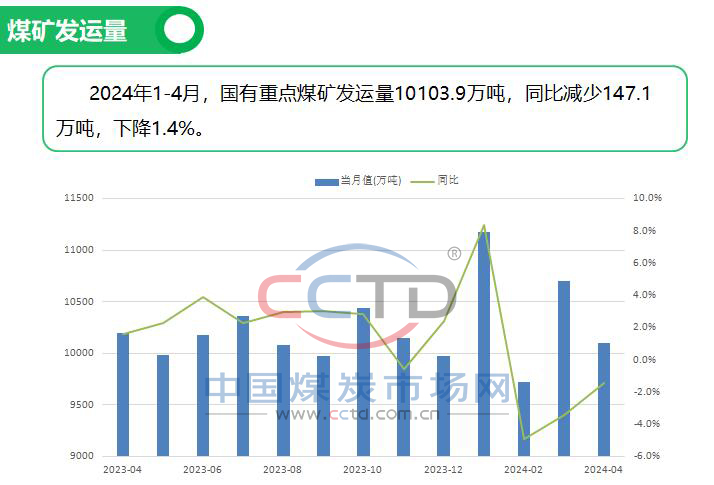Viewport: 714px width, 485px height.
Task: Select the blue bar for 2023-06
Action: click(x=203, y=395)
